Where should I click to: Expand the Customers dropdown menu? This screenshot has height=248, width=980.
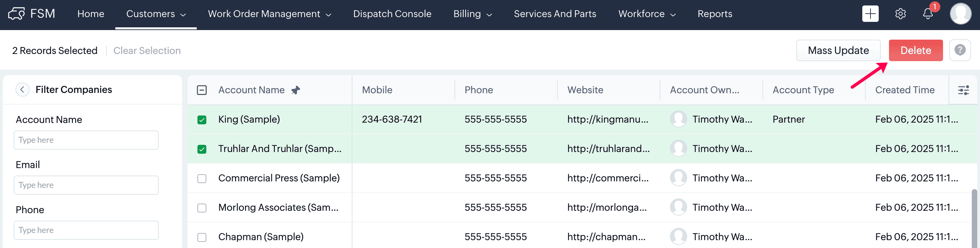click(x=156, y=14)
